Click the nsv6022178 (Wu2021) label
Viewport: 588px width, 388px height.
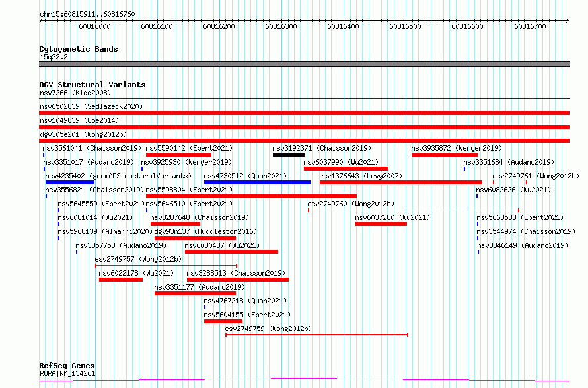tap(136, 273)
